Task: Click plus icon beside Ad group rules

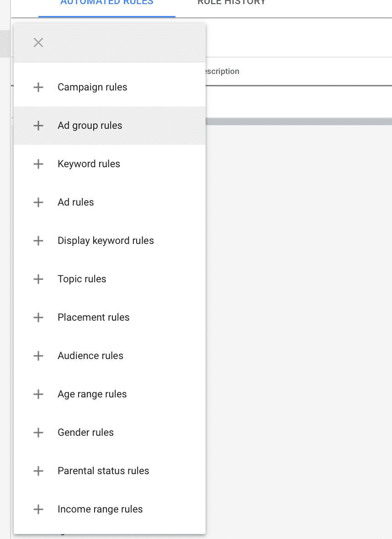Action: 38,126
